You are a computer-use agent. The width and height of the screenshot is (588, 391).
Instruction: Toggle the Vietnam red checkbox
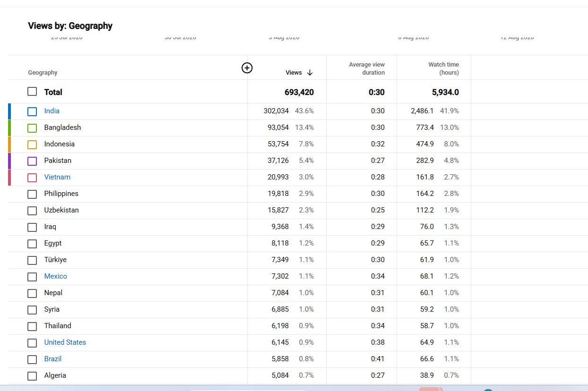pyautogui.click(x=32, y=178)
